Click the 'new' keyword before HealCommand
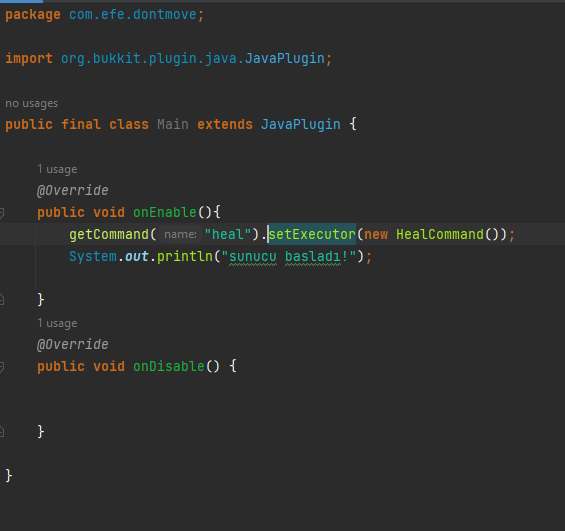 (x=376, y=235)
